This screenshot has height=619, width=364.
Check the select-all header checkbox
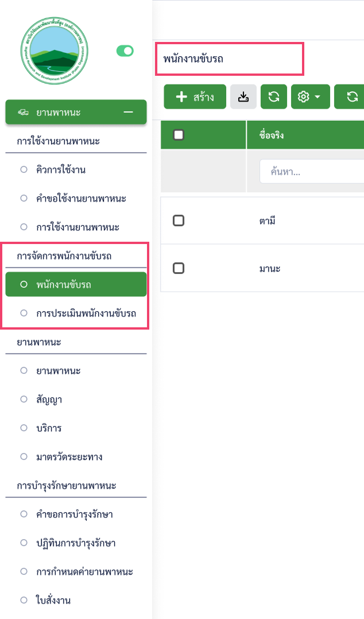(x=179, y=135)
